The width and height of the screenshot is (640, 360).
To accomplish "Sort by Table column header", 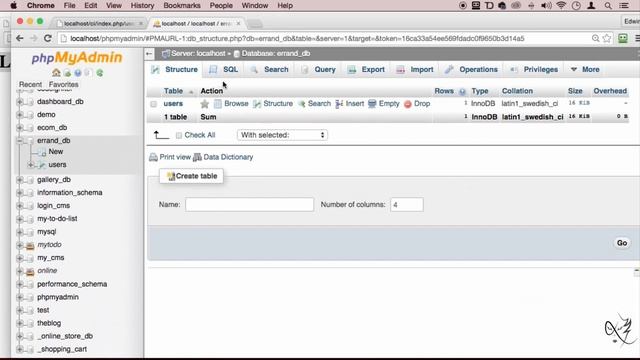I will pos(173,91).
